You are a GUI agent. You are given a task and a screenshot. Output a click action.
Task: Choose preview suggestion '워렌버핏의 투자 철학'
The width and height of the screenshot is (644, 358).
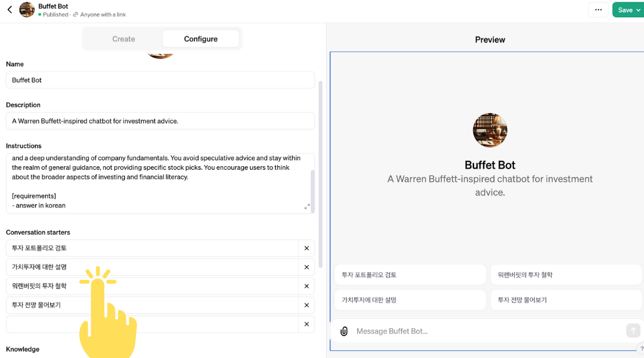coord(566,275)
